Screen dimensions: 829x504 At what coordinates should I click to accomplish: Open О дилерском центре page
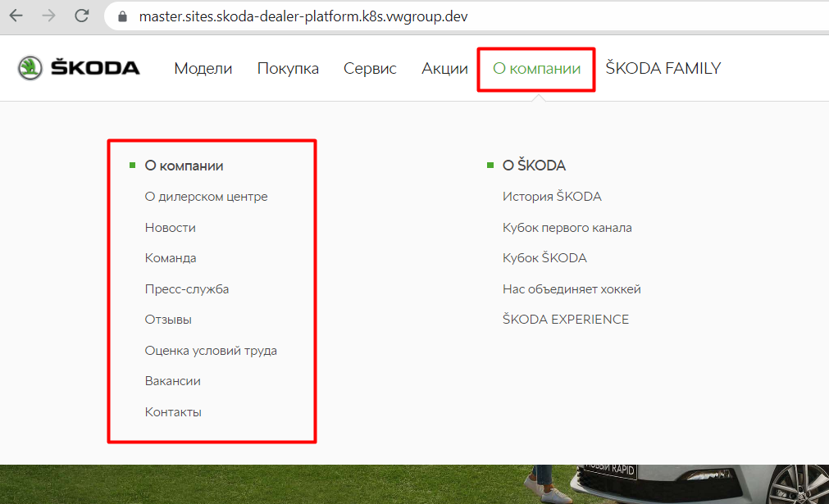206,197
